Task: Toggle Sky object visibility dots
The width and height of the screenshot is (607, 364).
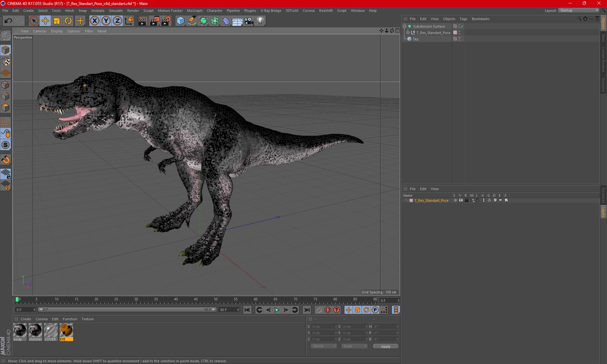Action: click(459, 39)
